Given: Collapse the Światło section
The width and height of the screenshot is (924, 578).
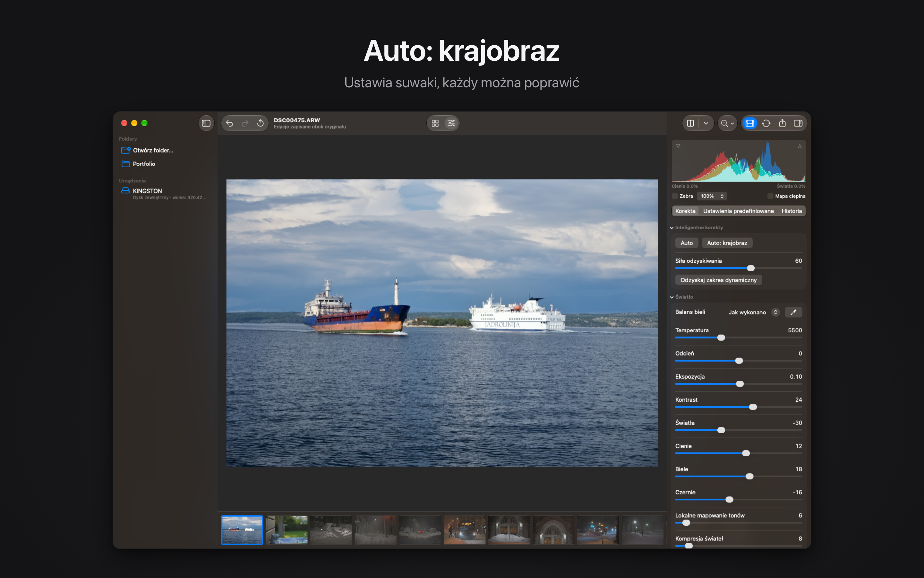Looking at the screenshot, I should (672, 297).
